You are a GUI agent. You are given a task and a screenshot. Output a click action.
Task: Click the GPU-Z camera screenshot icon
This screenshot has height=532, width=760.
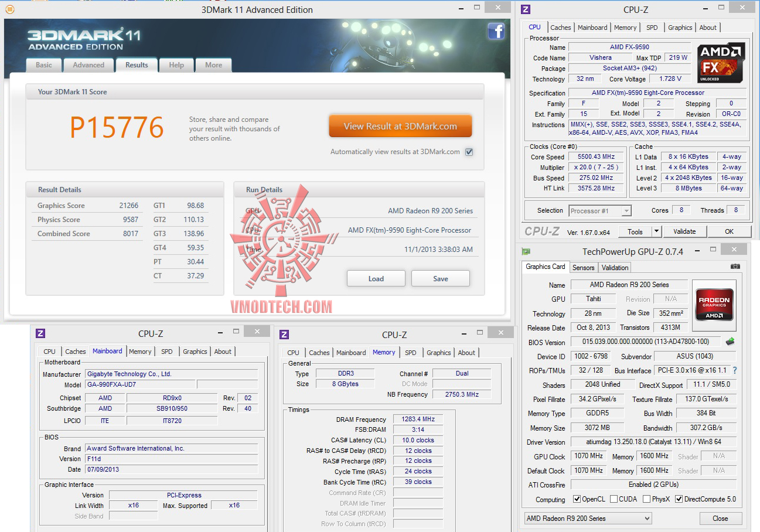[735, 267]
